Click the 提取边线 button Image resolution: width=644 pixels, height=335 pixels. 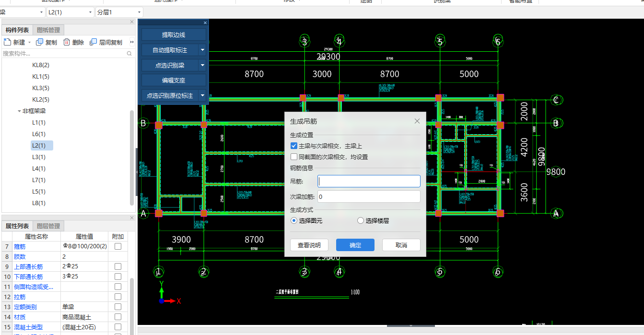174,35
